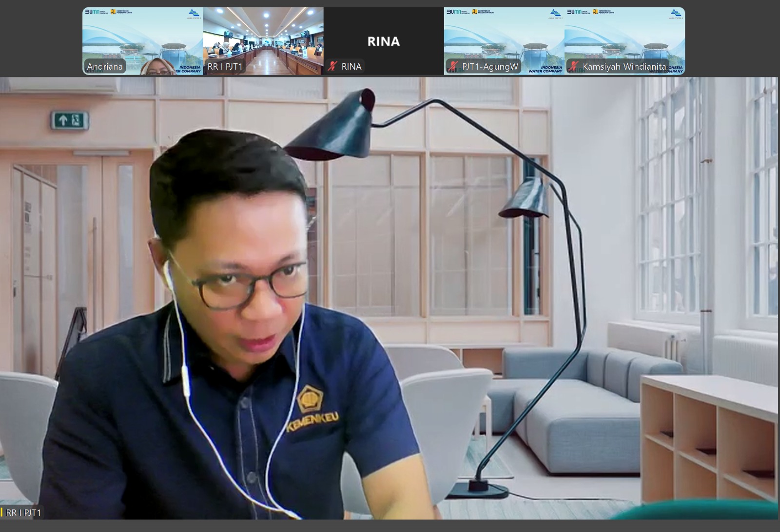
Task: Click the Jasa Tirta logo in Andriana's tile
Action: coord(194,14)
